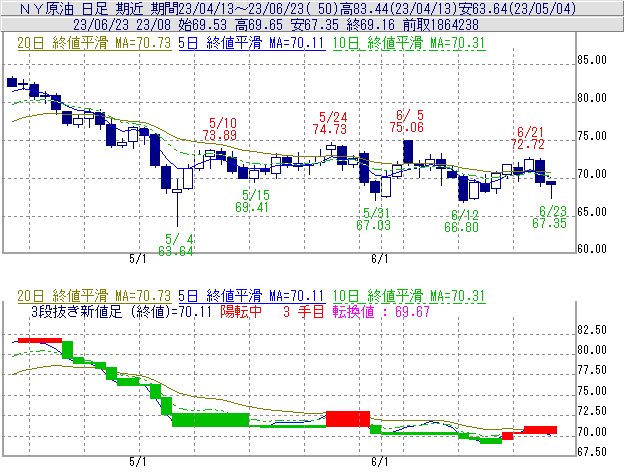624x475 pixels.
Task: Click the 67.50 axis label in lower chart
Action: (x=592, y=452)
